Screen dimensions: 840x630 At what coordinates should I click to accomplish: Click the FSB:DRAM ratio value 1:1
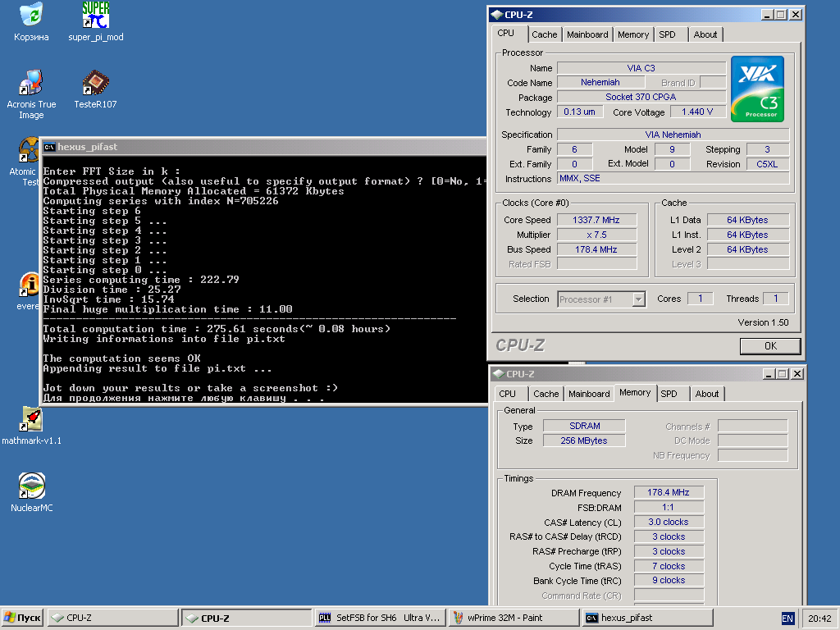point(669,507)
